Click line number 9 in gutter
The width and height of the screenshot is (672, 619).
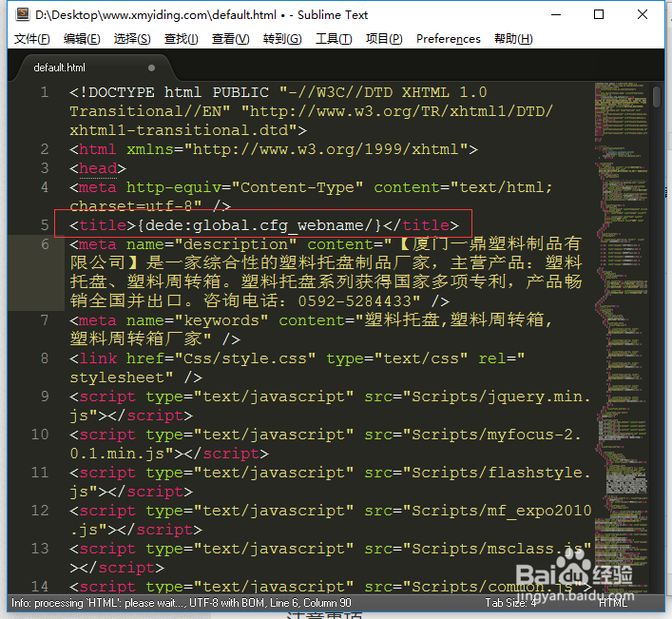tap(45, 397)
